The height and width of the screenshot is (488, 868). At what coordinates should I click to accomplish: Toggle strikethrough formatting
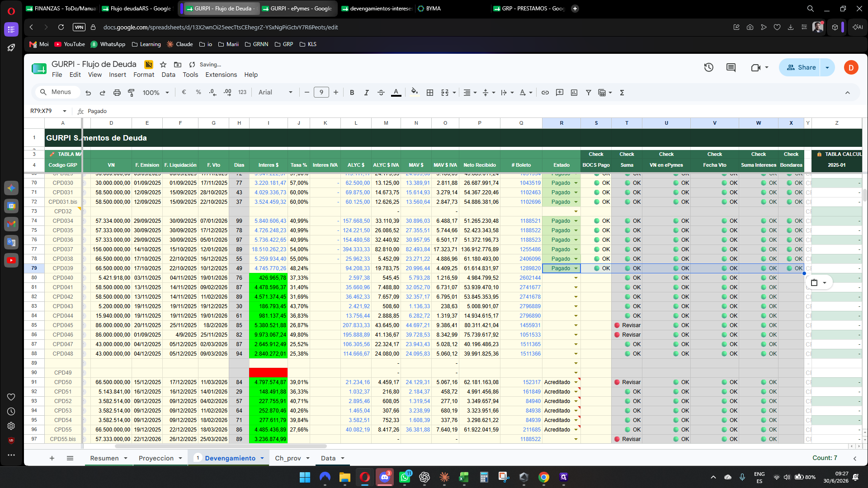tap(381, 93)
